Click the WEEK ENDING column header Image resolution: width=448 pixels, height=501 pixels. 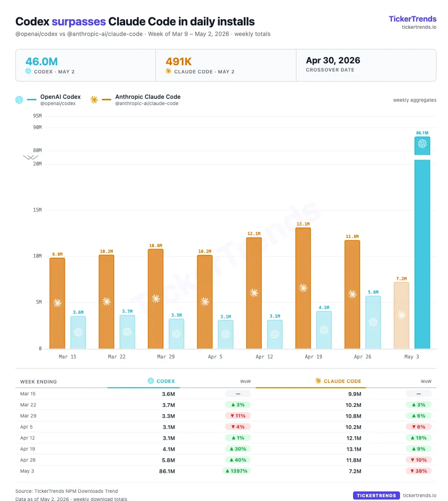click(x=38, y=382)
